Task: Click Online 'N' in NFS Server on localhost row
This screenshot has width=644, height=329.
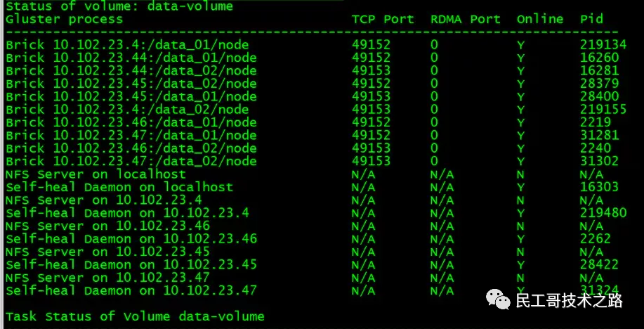Action: (x=520, y=175)
